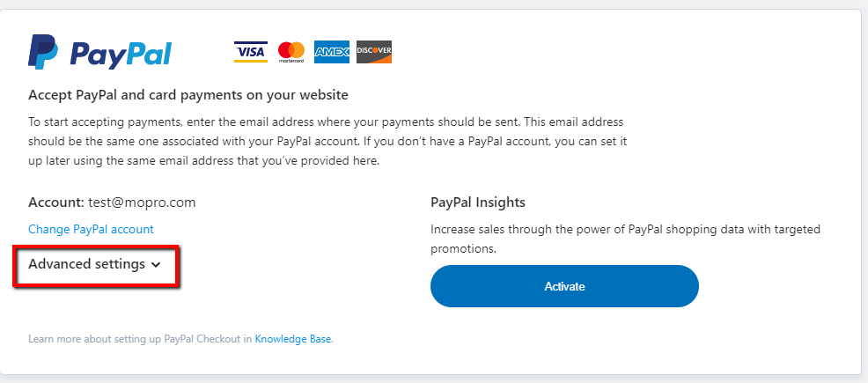Click the Discover card icon
868x383 pixels.
tap(373, 51)
